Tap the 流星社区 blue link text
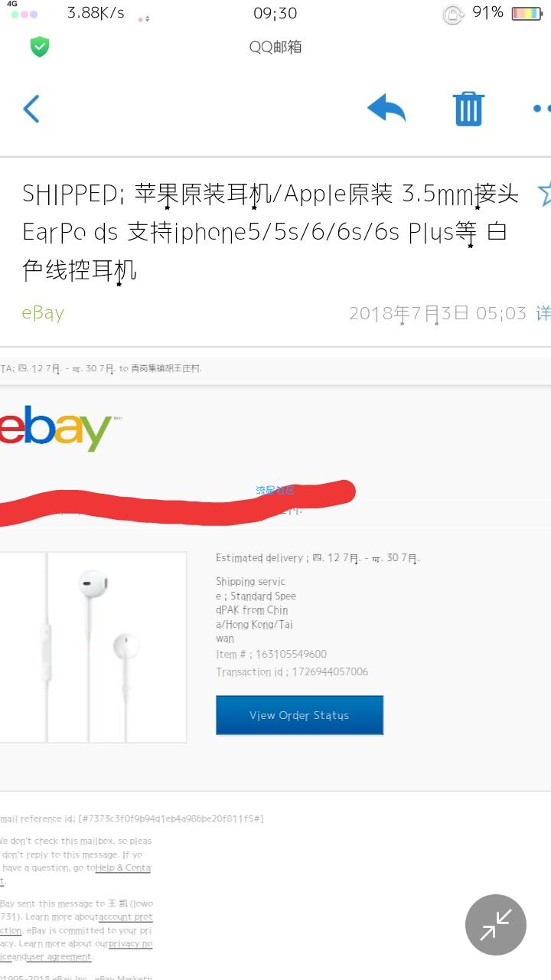The height and width of the screenshot is (980, 551). click(x=275, y=490)
